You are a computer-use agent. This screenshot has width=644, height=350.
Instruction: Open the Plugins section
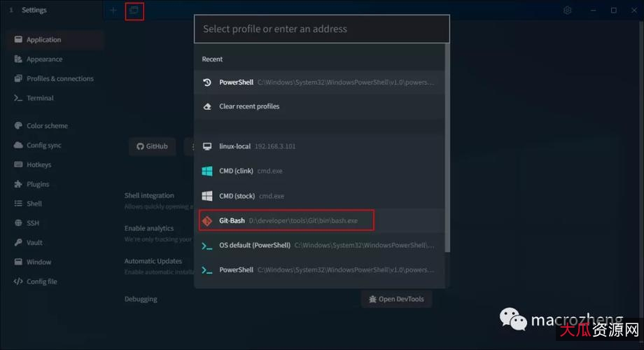38,184
